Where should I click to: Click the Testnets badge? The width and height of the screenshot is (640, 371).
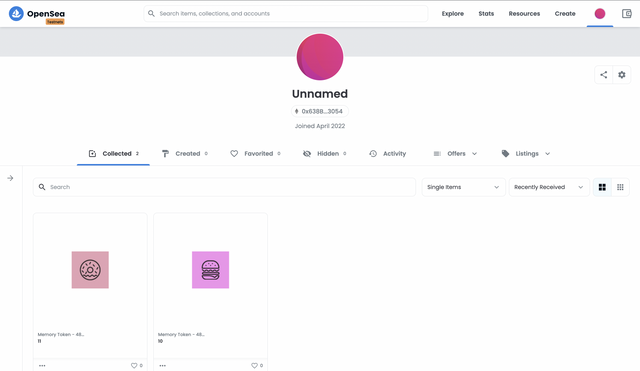[55, 22]
